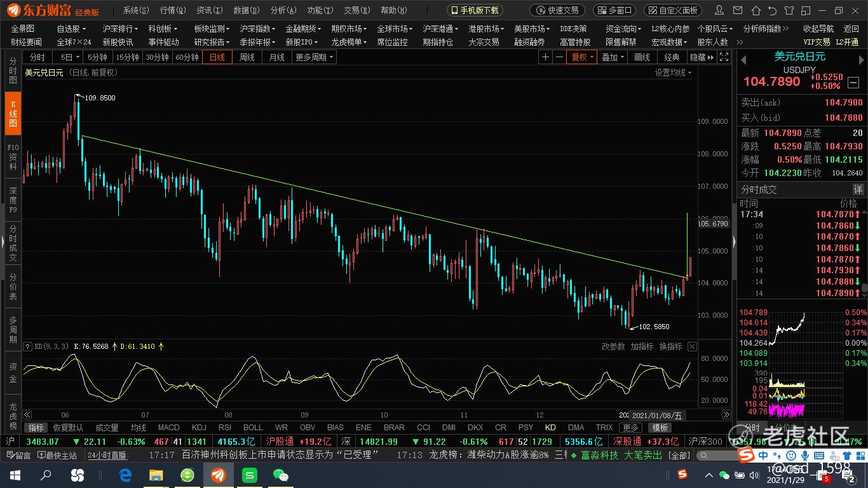Open the 手机版下载 mobile download button
The image size is (868, 488).
(475, 10)
